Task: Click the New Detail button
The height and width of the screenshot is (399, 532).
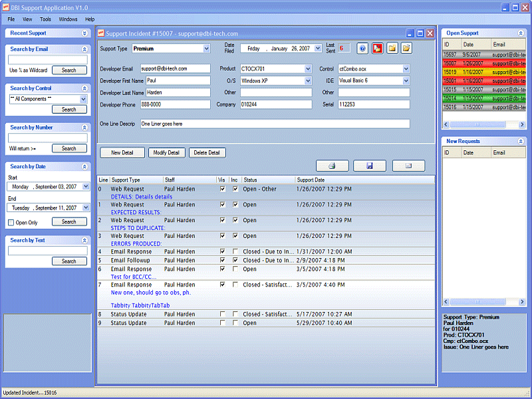Action: coord(122,152)
